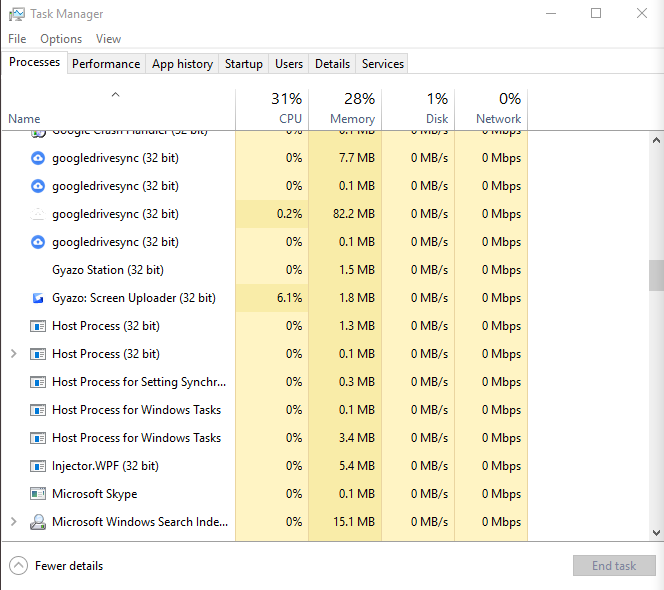The image size is (664, 590).
Task: Open the View menu
Action: tap(108, 39)
